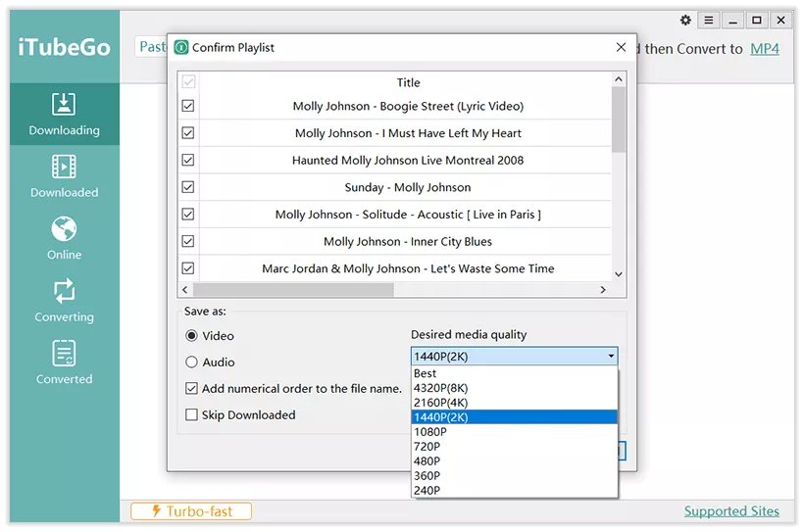Select the Audio radio button
This screenshot has width=804, height=532.
point(192,363)
